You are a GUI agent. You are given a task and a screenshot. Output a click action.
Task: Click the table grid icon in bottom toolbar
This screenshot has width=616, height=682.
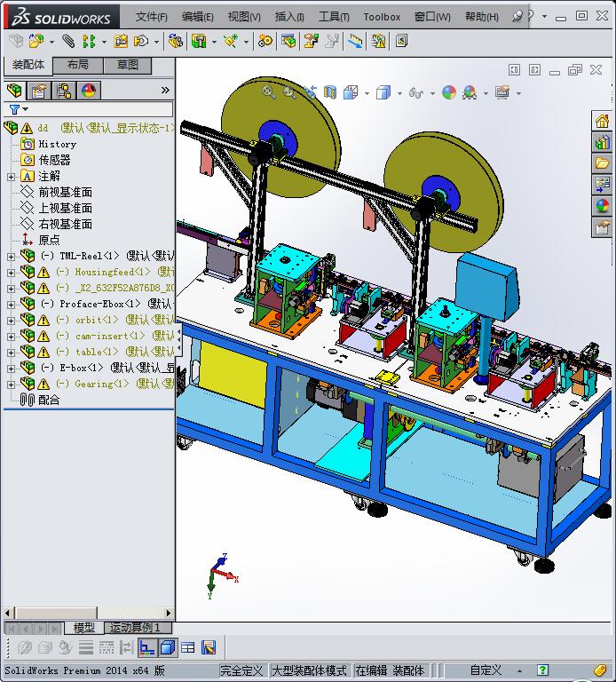pos(188,647)
